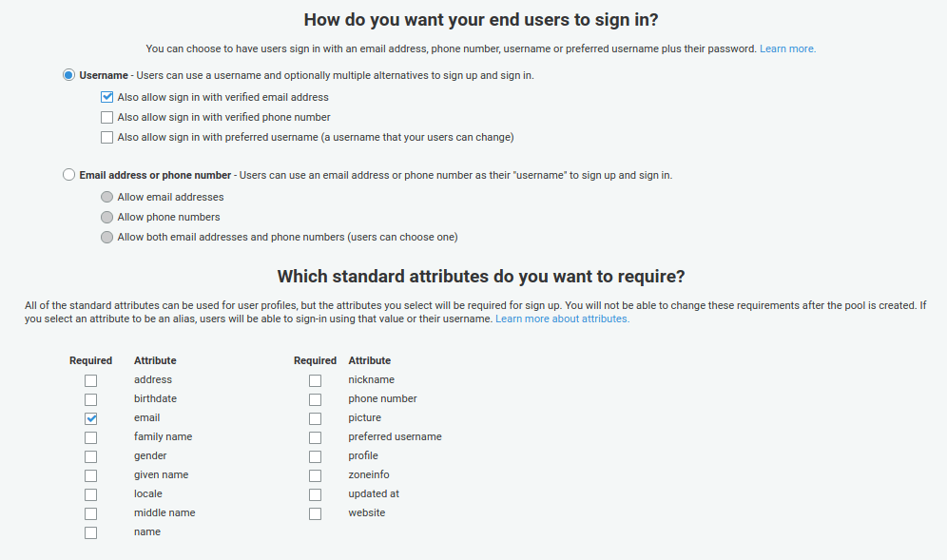The image size is (947, 560).
Task: Uncheck the email required attribute
Action: click(x=90, y=418)
